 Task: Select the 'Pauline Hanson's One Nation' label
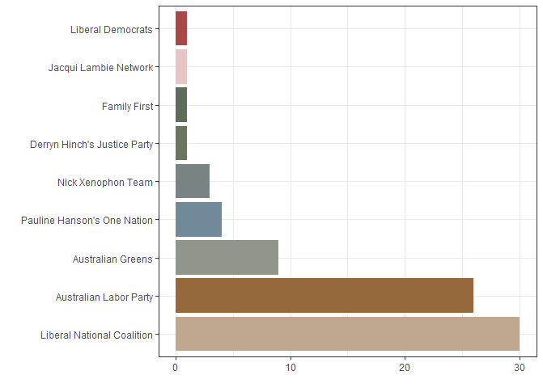[87, 221]
